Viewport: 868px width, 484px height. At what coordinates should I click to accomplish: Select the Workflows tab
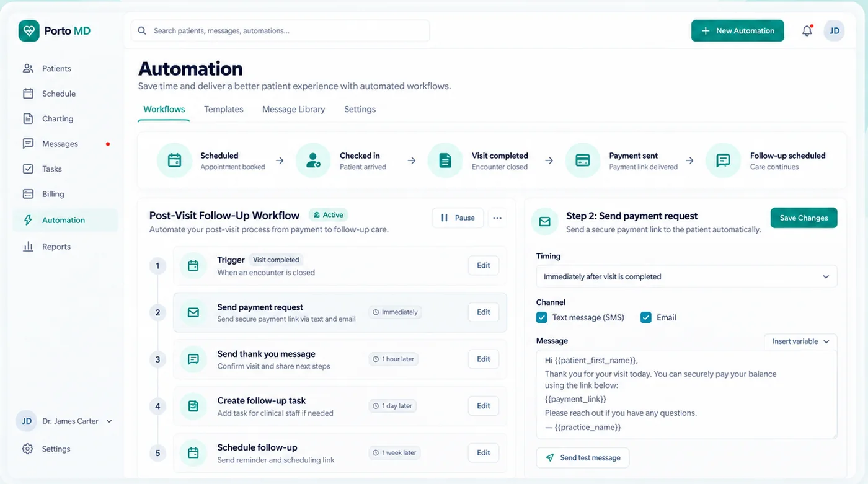click(x=164, y=109)
